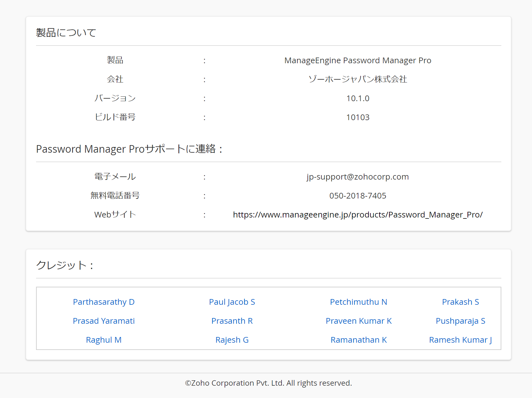Click the Webサイト label
The height and width of the screenshot is (398, 532).
click(x=115, y=214)
